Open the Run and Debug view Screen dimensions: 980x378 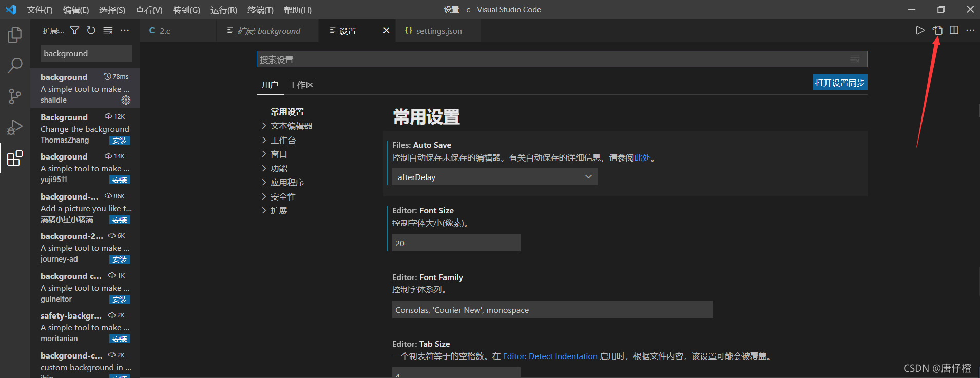[x=15, y=127]
